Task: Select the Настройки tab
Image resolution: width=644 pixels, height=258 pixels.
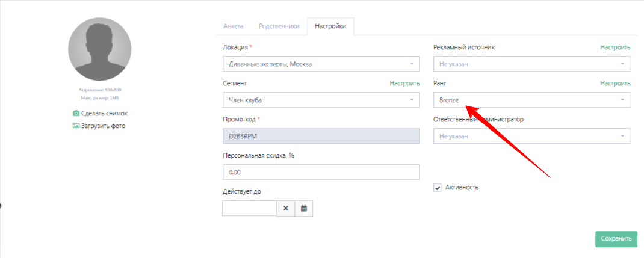Action: [330, 26]
